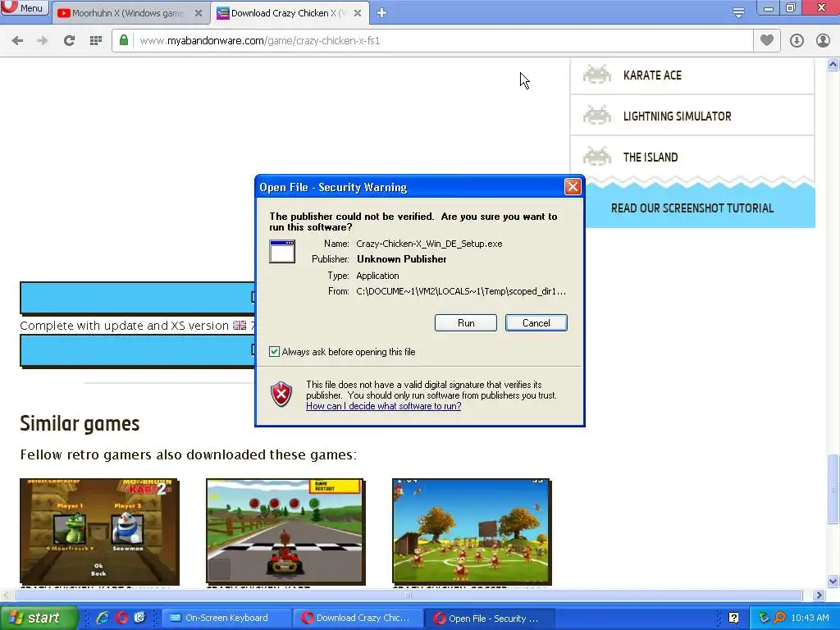Click the application file icon in dialog
This screenshot has width=840, height=630.
tap(282, 251)
